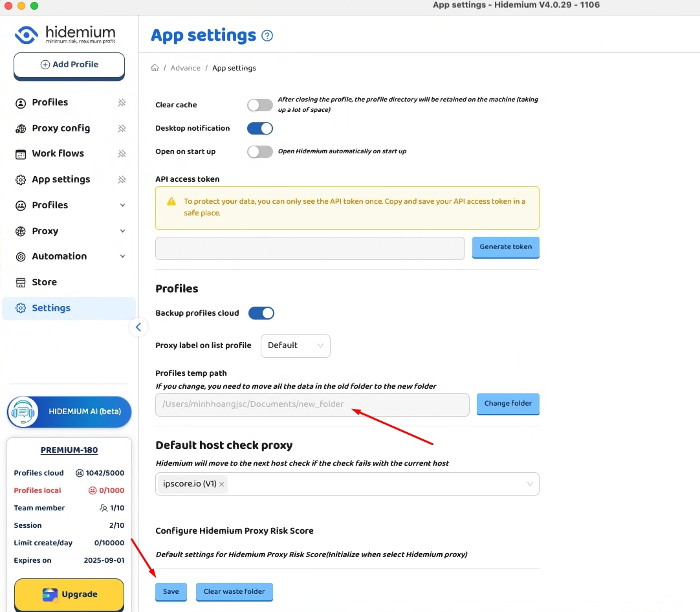The width and height of the screenshot is (700, 612).
Task: Open Proxy label on list profile dropdown
Action: 295,345
